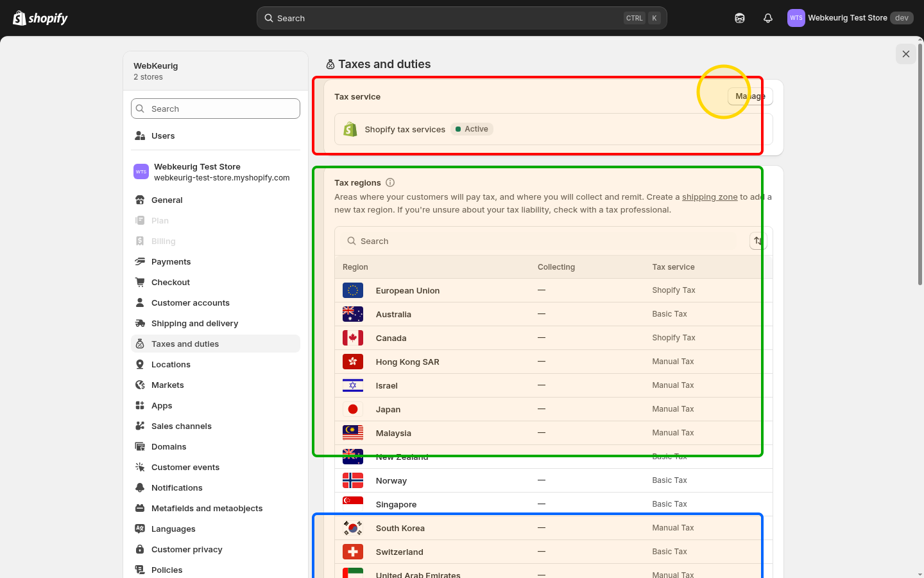Click the Tax regions info icon
The width and height of the screenshot is (924, 578).
point(390,182)
